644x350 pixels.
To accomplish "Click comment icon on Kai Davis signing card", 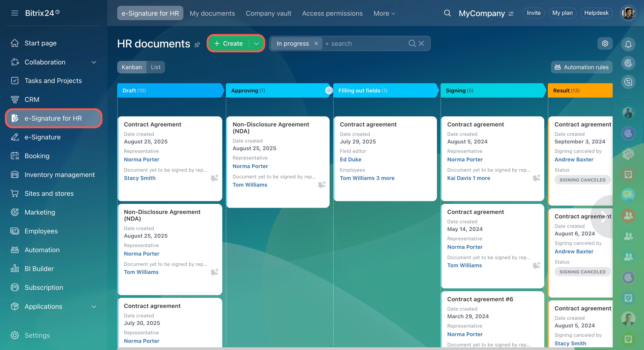I will click(x=536, y=178).
